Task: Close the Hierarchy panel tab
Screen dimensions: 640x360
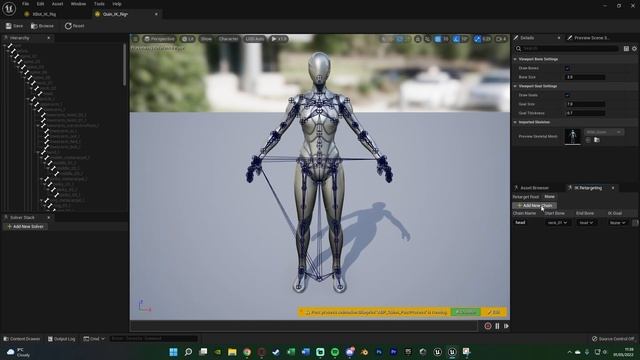Action: click(x=49, y=38)
